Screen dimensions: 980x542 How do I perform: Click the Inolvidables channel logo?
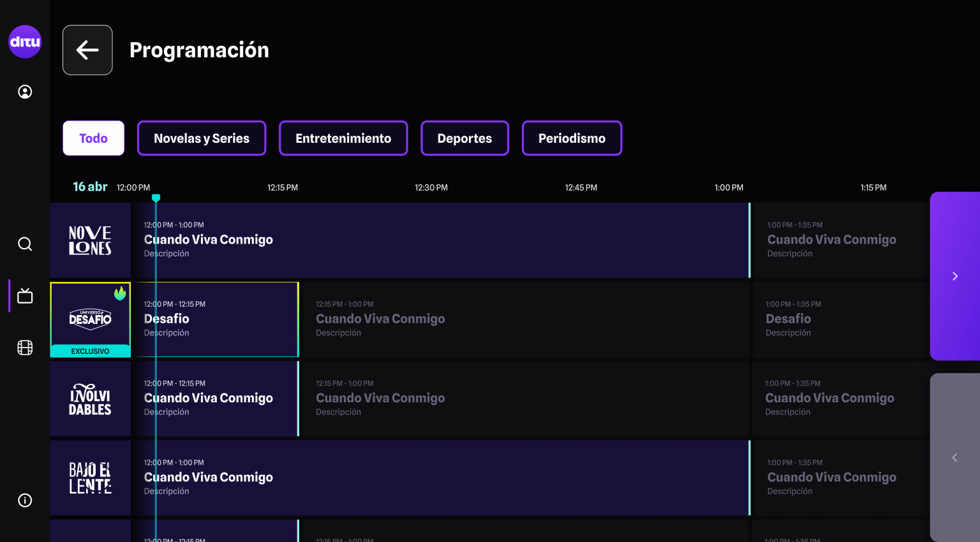90,399
